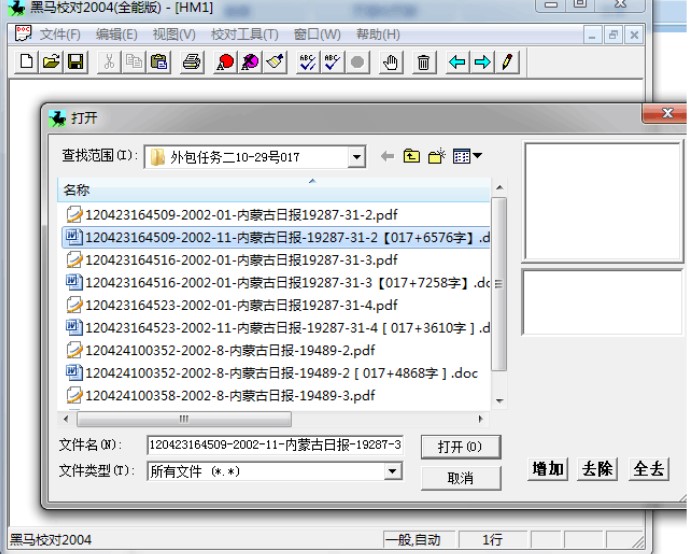Image resolution: width=691 pixels, height=554 pixels.
Task: Select the hand tool icon
Action: point(390,62)
